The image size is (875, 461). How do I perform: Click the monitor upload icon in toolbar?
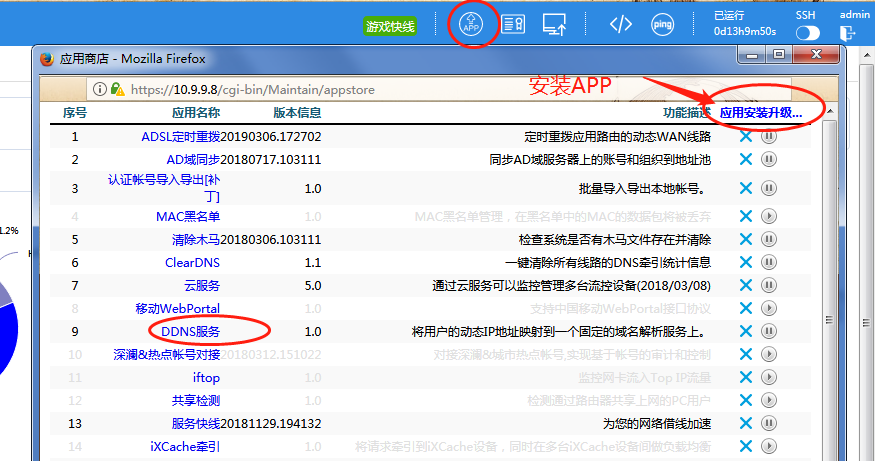(x=555, y=24)
